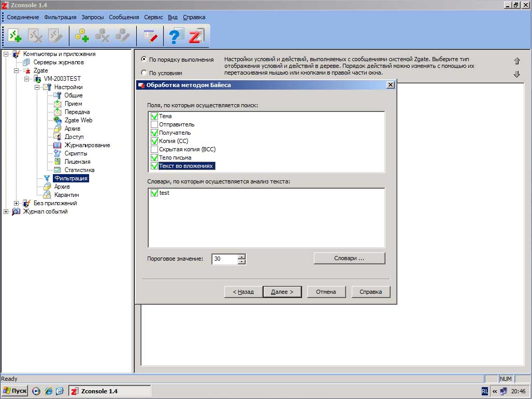The width and height of the screenshot is (532, 399).
Task: Select Карантин tree node
Action: click(66, 195)
